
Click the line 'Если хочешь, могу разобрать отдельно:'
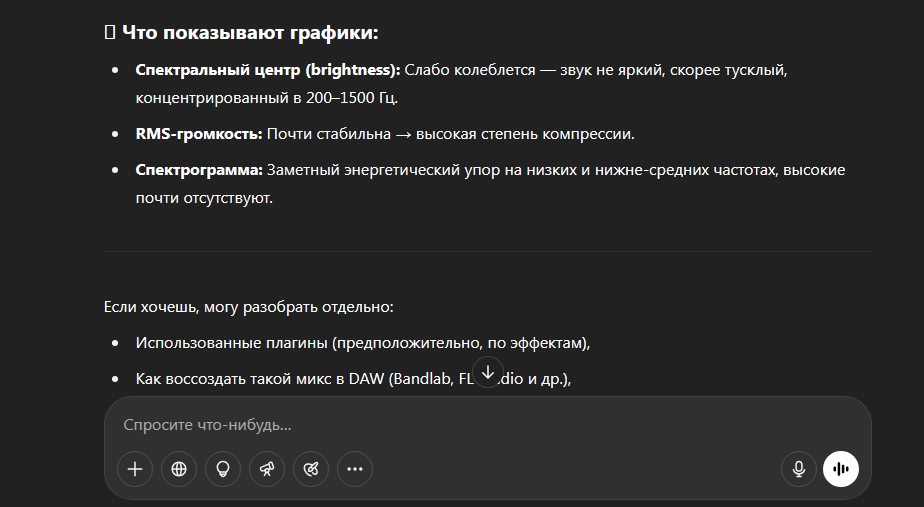[x=249, y=307]
